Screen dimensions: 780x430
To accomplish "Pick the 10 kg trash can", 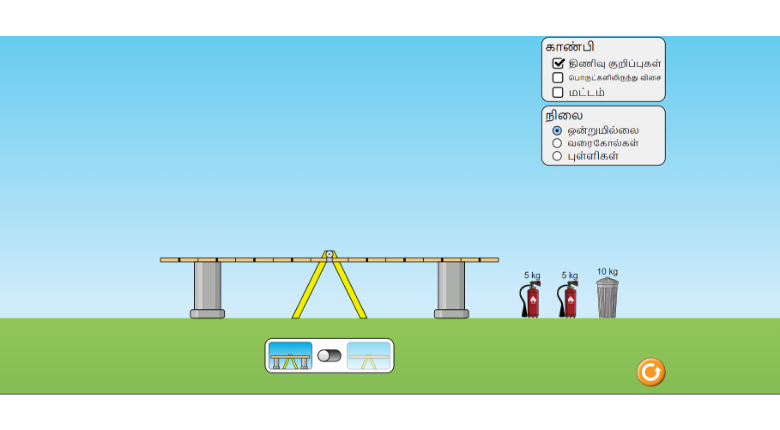I will pyautogui.click(x=607, y=298).
